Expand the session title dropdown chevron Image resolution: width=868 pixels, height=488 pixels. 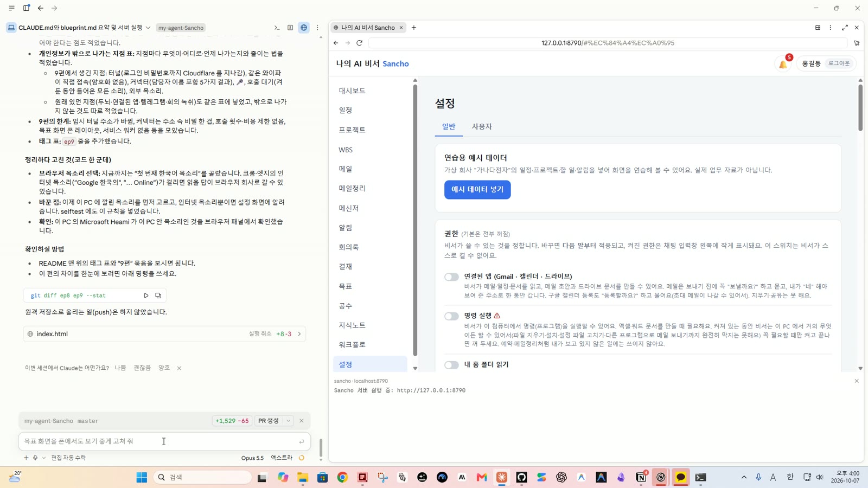(148, 28)
